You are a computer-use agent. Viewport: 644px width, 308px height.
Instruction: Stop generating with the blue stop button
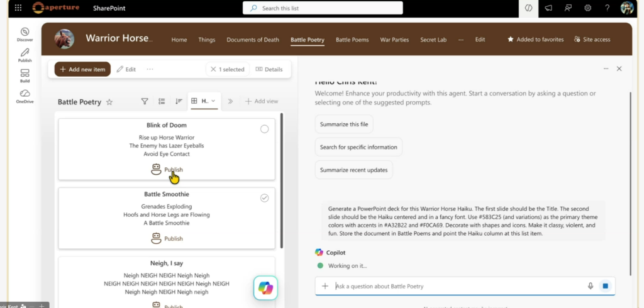tap(605, 286)
